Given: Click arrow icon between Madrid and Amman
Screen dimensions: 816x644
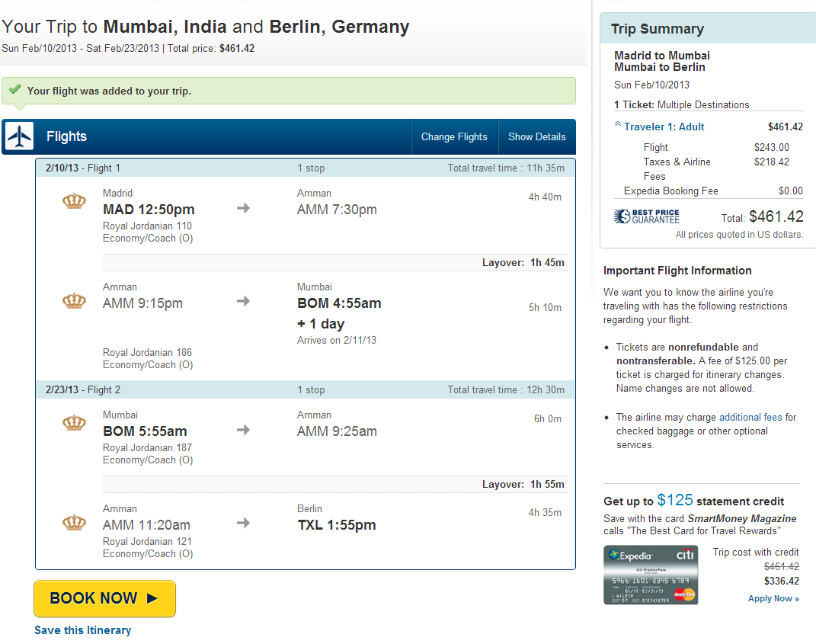Looking at the screenshot, I should pyautogui.click(x=243, y=208).
